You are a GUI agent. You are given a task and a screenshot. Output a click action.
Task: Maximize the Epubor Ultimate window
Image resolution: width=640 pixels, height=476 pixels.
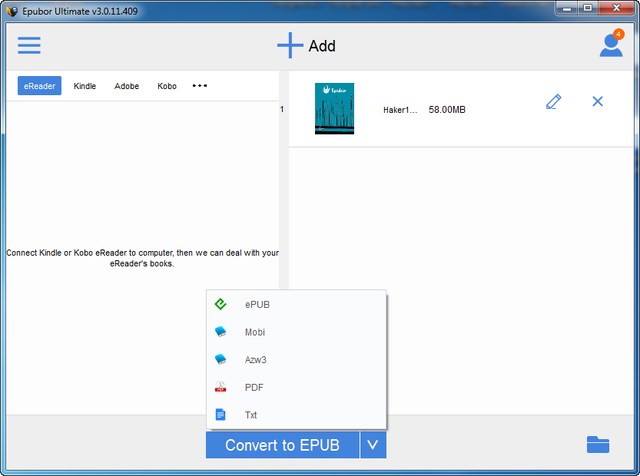(x=588, y=8)
